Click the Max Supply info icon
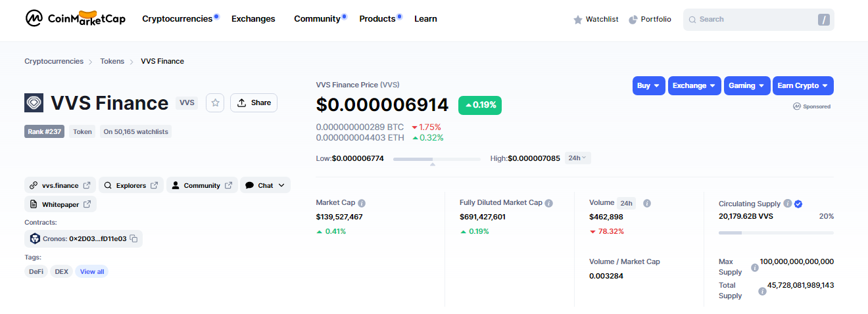 (755, 267)
